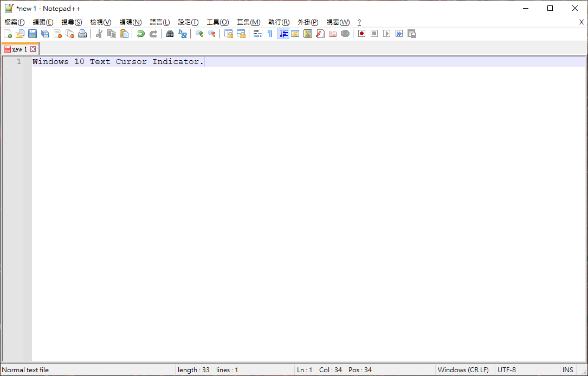Click the UTF-8 encoding status field
The width and height of the screenshot is (588, 376).
point(507,370)
